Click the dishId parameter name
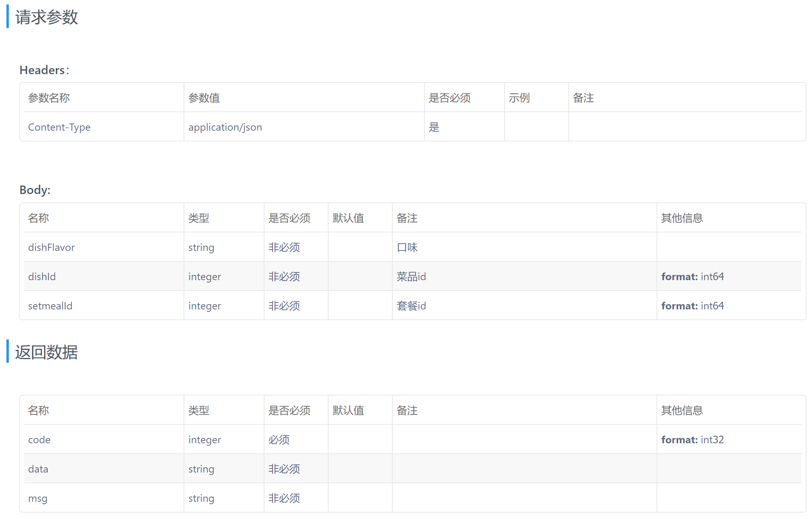 42,277
